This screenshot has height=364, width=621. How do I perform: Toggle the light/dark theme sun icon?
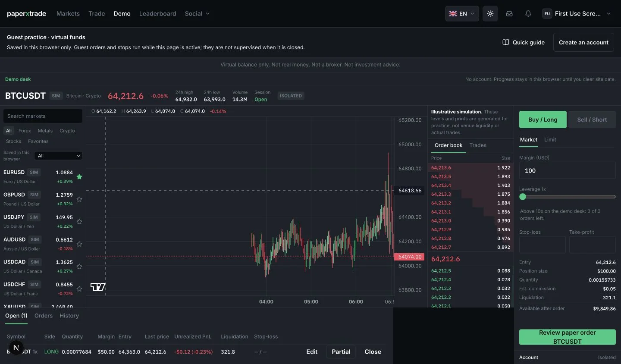[x=490, y=14]
